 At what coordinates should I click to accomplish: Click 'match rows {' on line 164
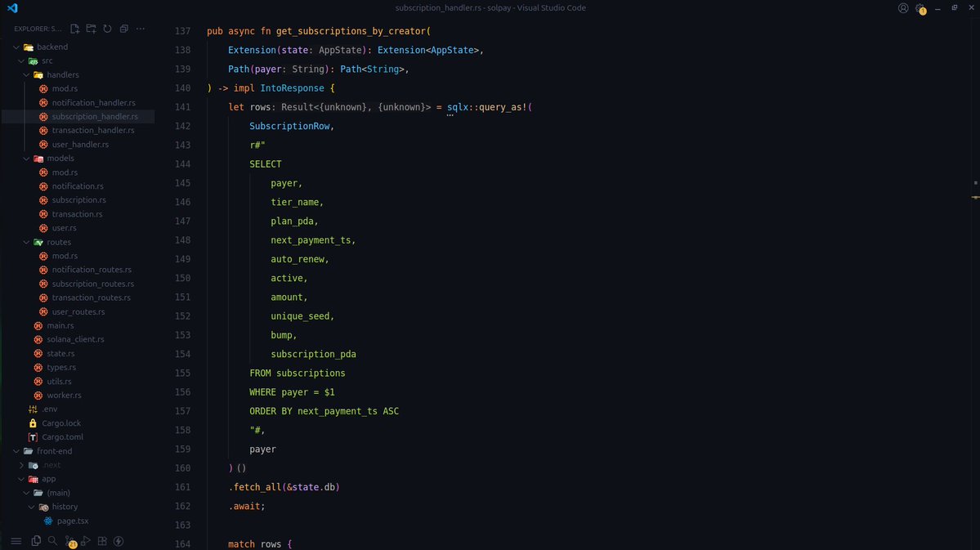coord(260,544)
